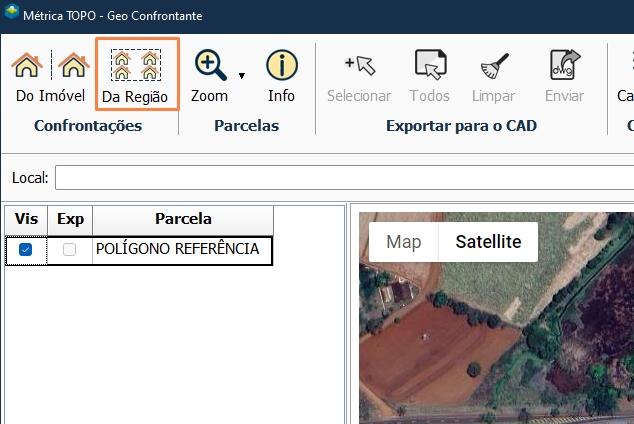Image resolution: width=634 pixels, height=424 pixels.
Task: Select the Da Região houses icon
Action: [x=136, y=65]
